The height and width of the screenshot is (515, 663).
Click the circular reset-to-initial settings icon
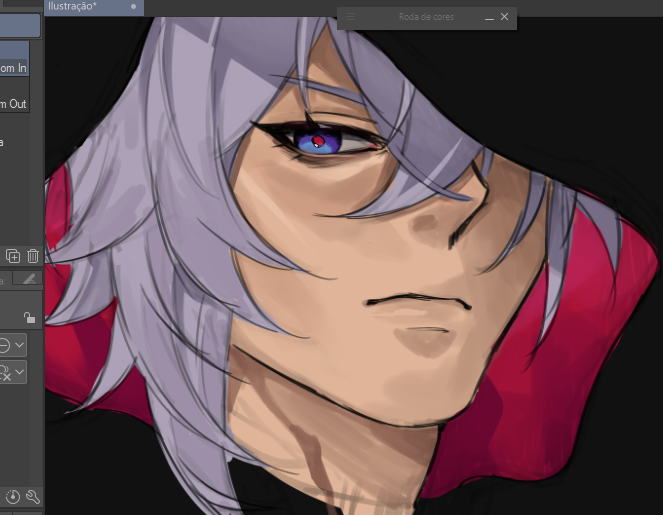[13, 496]
